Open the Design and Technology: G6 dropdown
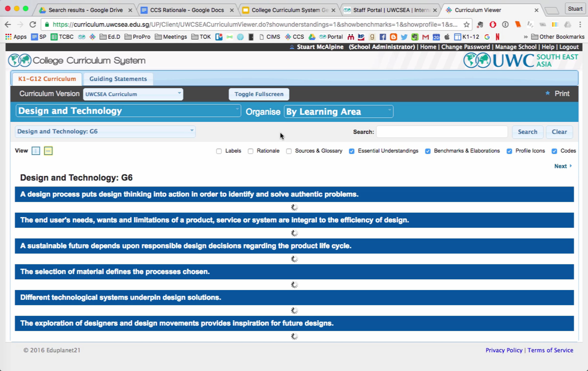The width and height of the screenshot is (588, 371). click(x=105, y=132)
